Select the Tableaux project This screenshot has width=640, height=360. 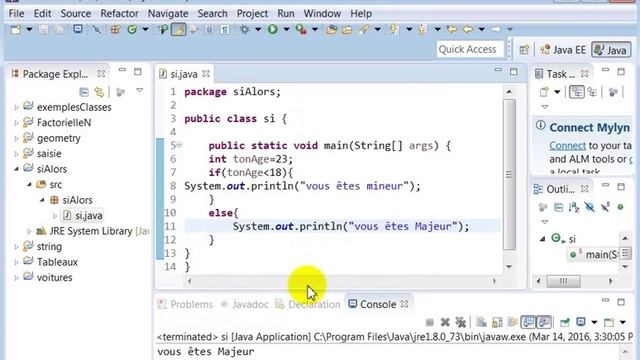click(57, 262)
